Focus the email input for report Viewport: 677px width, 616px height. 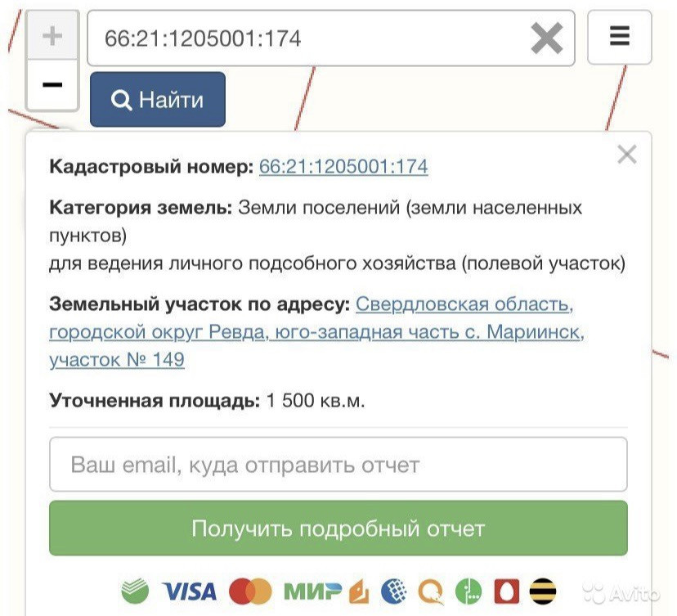pos(338,465)
